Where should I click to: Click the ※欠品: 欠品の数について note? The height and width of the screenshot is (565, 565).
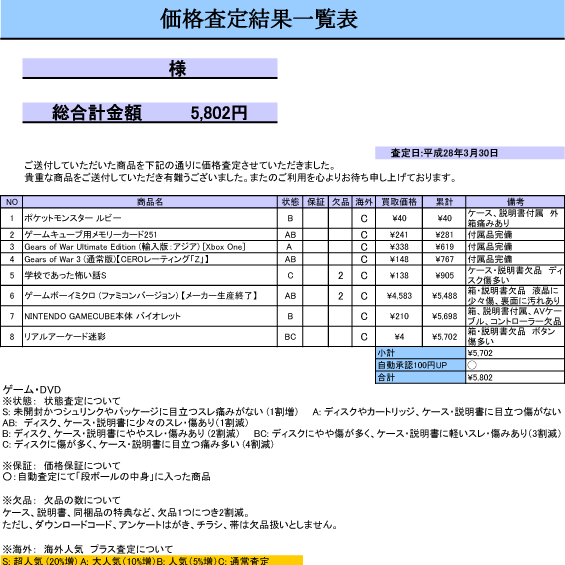click(x=61, y=500)
